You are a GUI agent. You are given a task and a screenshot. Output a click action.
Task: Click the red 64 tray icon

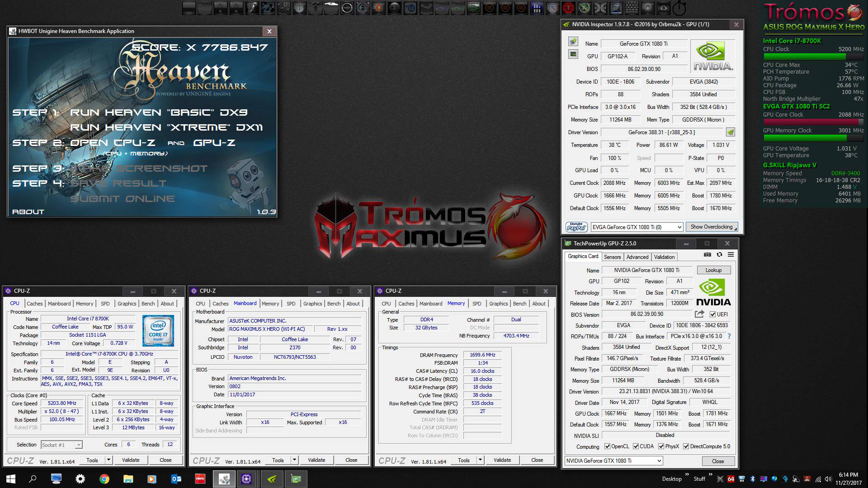tap(731, 479)
